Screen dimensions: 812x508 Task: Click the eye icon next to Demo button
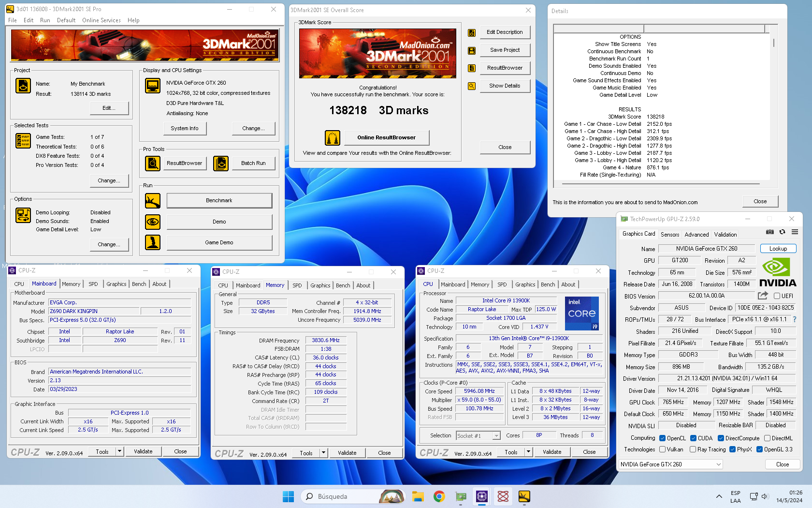point(153,222)
